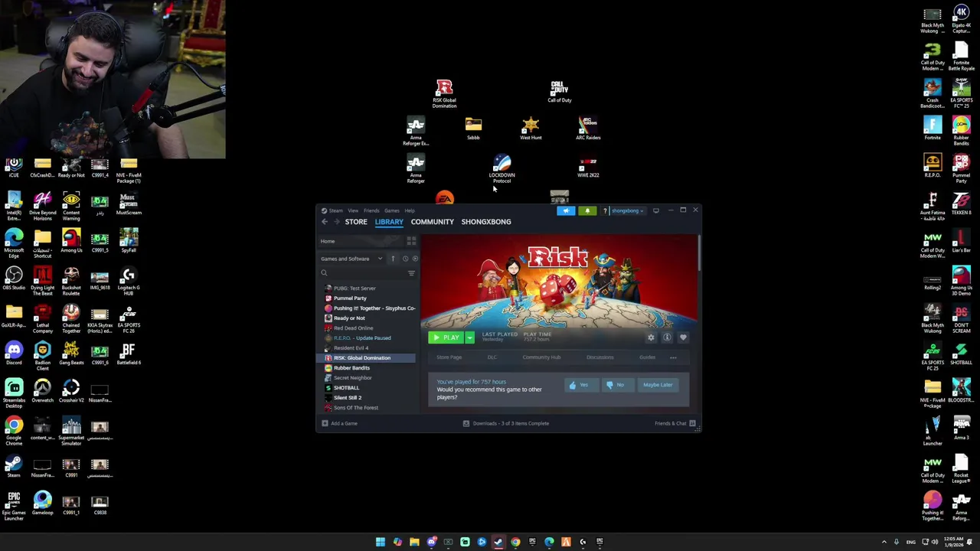Open the Downloads status bar
The width and height of the screenshot is (980, 551).
(x=506, y=423)
